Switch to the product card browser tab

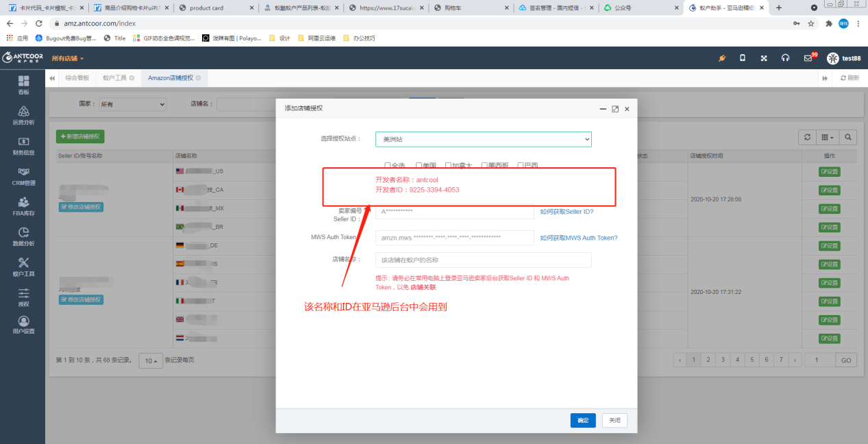point(206,8)
